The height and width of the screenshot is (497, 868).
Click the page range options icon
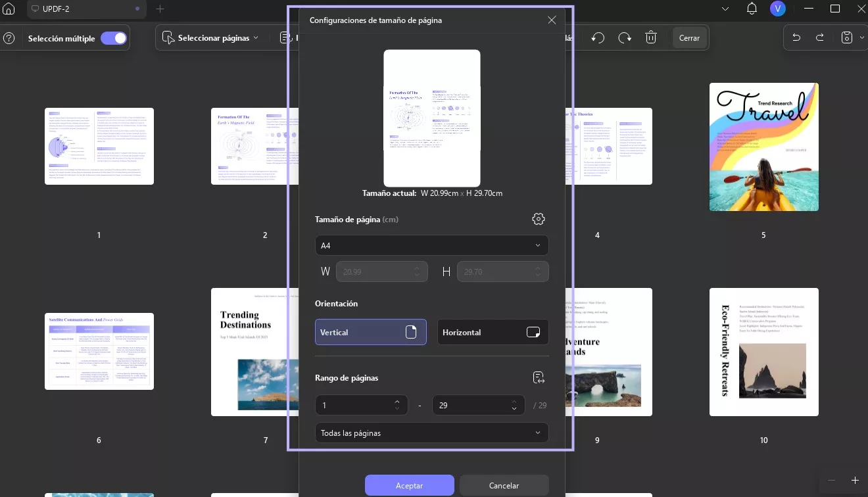[539, 377]
